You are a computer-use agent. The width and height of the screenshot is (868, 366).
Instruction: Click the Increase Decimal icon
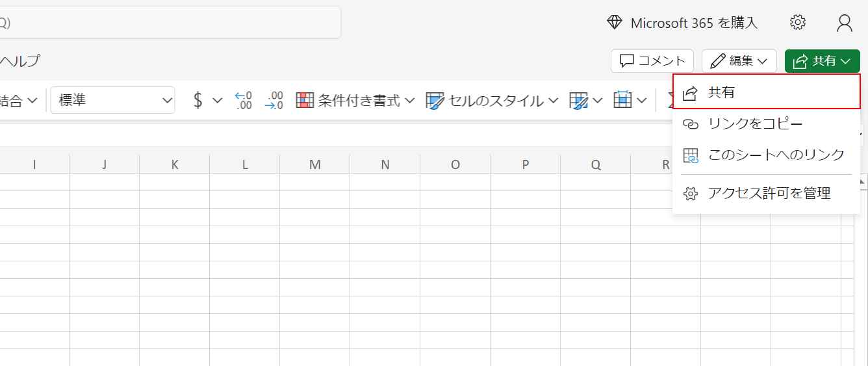coord(244,100)
